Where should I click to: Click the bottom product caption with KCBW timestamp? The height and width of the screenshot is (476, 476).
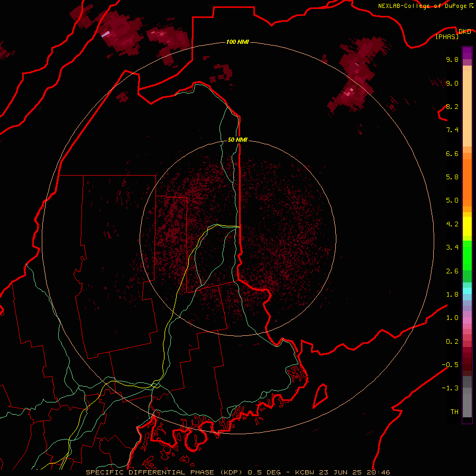coord(238,472)
